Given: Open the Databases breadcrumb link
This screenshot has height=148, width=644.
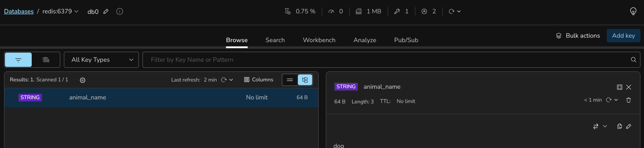Looking at the screenshot, I should [19, 11].
